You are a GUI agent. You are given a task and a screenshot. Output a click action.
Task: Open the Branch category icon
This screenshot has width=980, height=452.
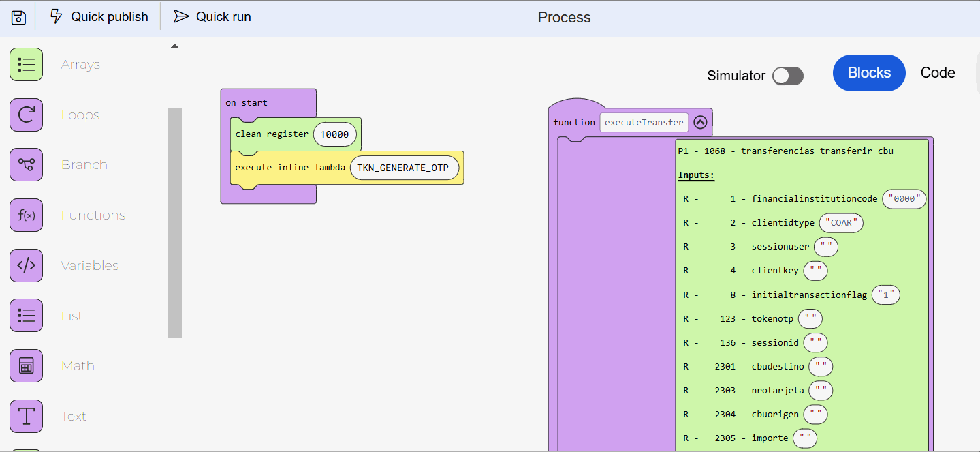[27, 165]
